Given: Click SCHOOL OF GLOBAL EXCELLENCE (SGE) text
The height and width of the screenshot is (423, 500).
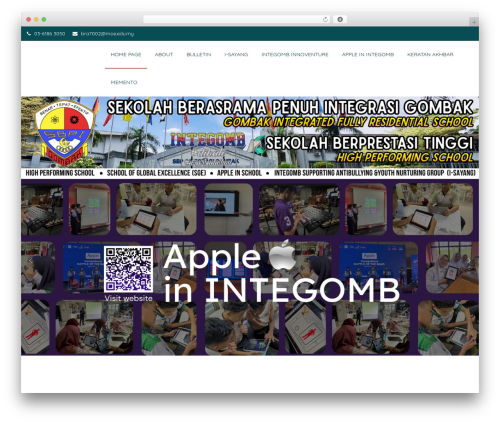Looking at the screenshot, I should tap(156, 173).
